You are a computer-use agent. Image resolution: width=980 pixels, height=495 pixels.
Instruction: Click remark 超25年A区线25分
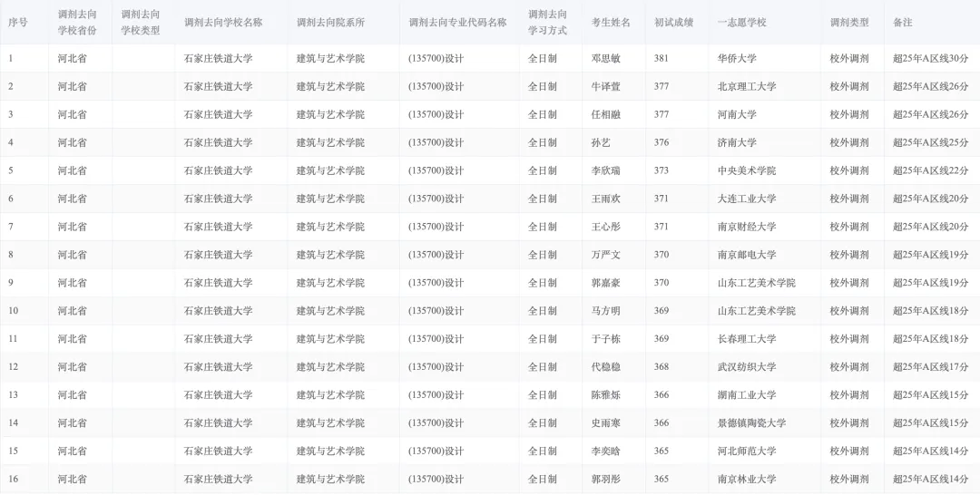tap(931, 143)
